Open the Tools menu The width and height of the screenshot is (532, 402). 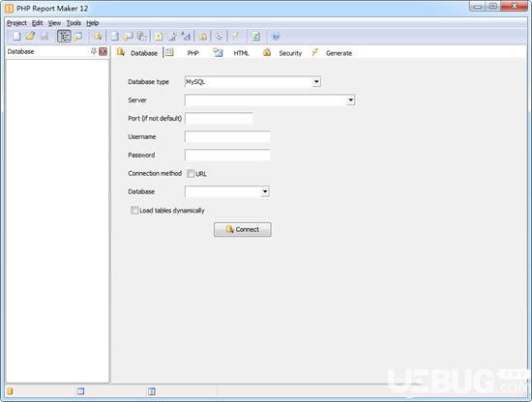tap(74, 23)
